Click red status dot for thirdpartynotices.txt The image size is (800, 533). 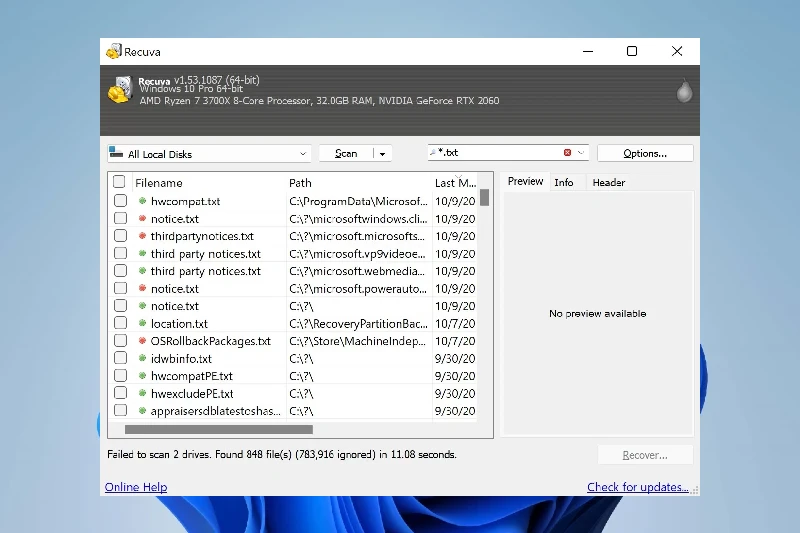coord(142,236)
